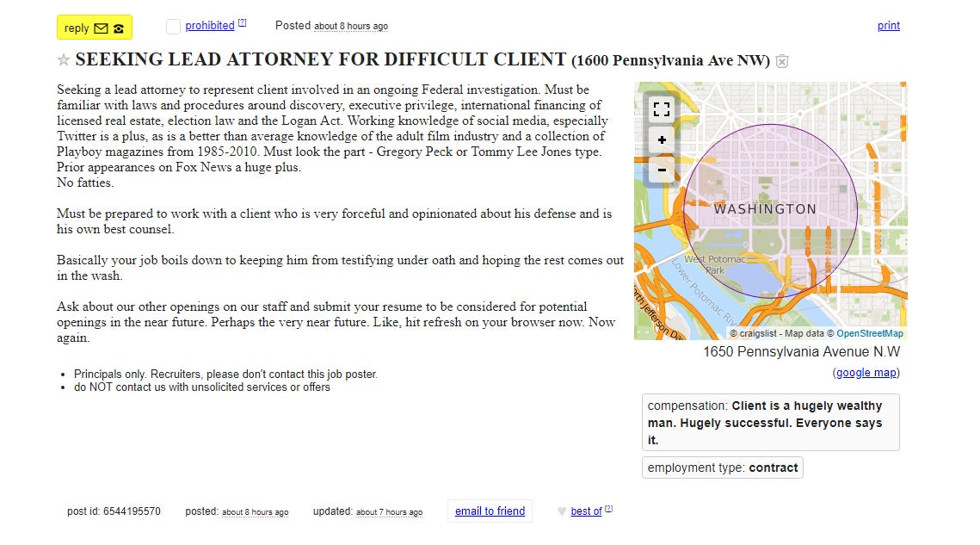980x545 pixels.
Task: Zoom out on the map
Action: [662, 170]
